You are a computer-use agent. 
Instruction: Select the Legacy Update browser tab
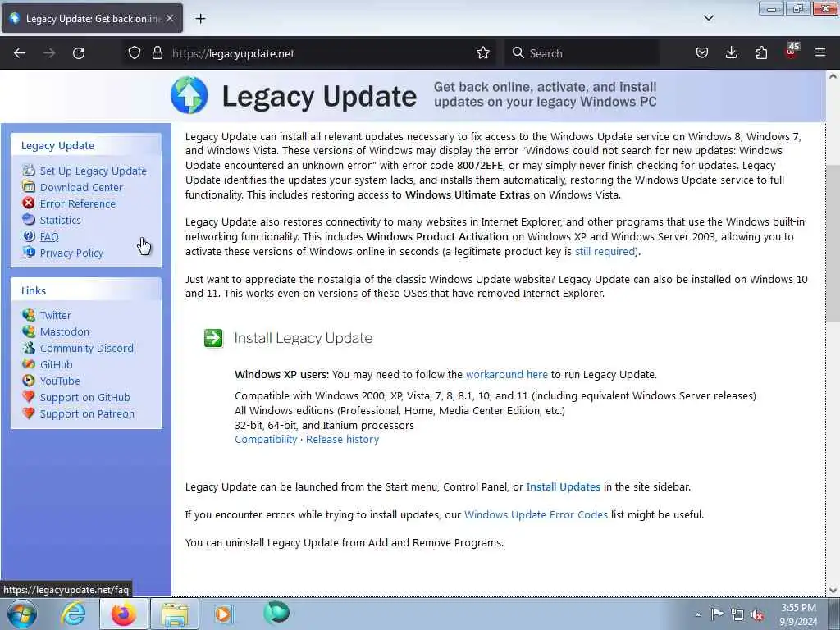[92, 19]
